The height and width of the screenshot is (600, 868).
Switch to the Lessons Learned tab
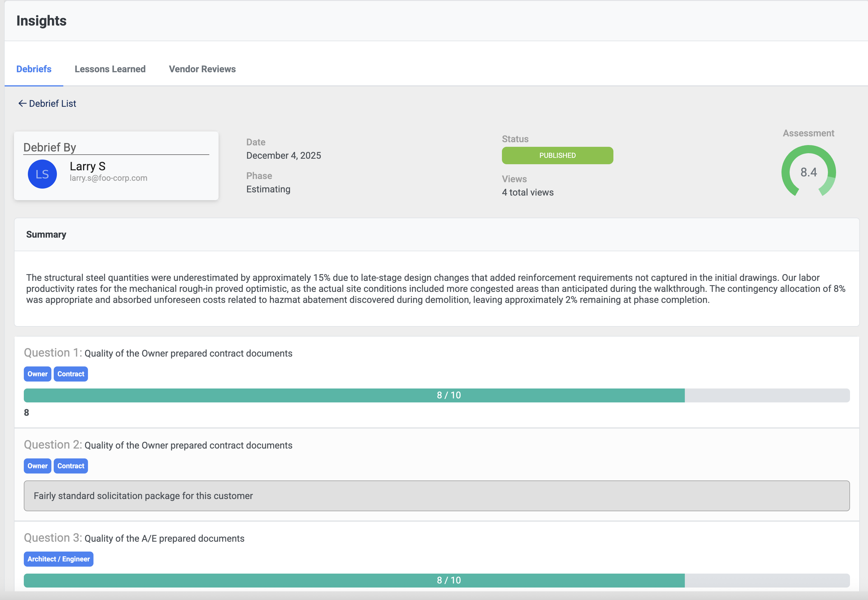coord(110,69)
